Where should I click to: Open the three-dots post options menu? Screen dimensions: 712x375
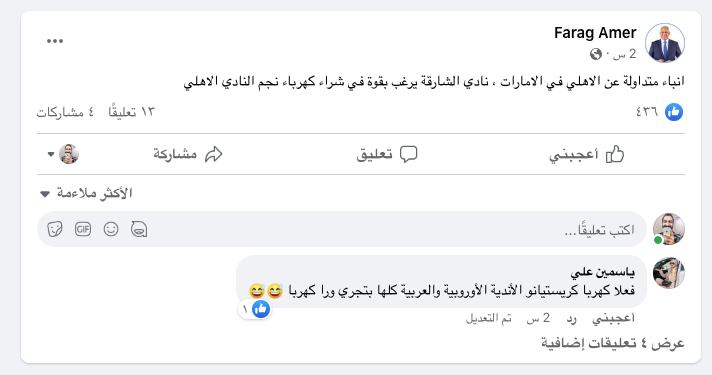coord(55,41)
